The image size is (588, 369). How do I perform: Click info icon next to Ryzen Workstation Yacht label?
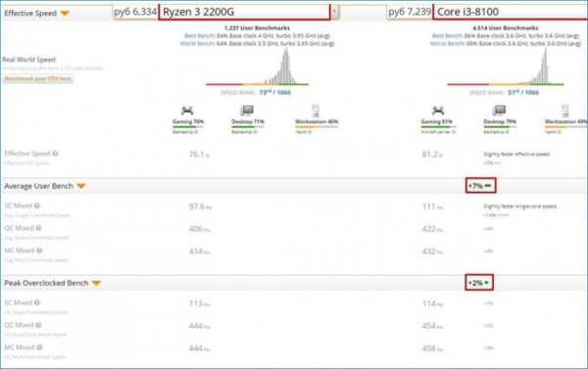pyautogui.click(x=310, y=132)
